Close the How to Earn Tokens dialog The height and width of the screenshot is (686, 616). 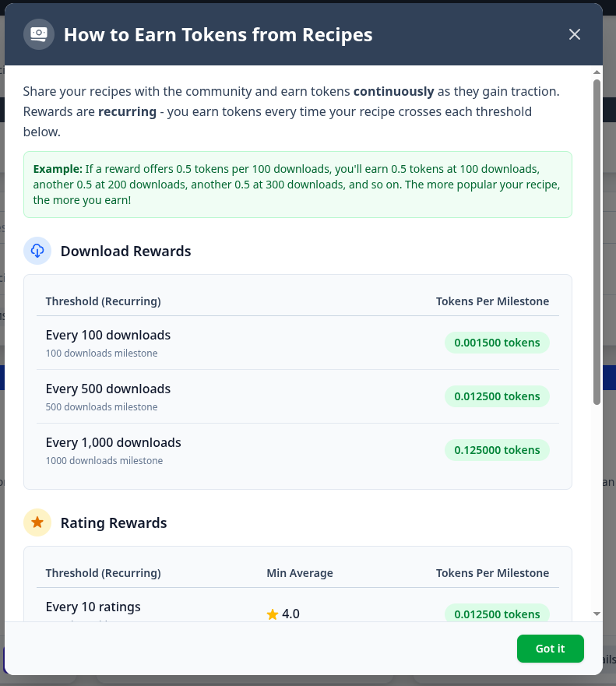(x=575, y=34)
